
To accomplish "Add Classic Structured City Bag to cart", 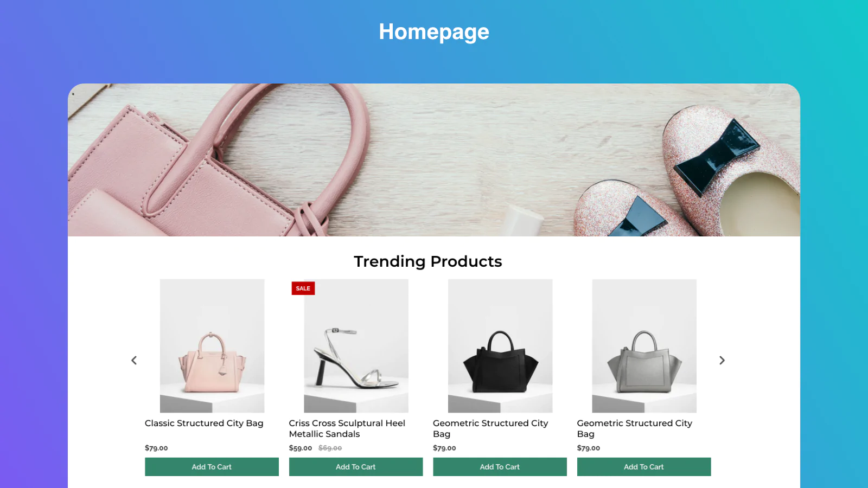I will [x=212, y=467].
